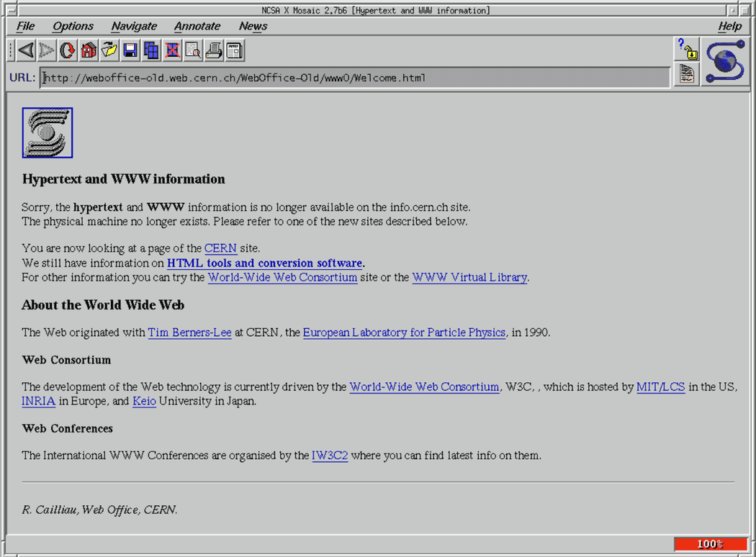Open the HTML tools and conversion software link
756x557 pixels.
coord(264,263)
